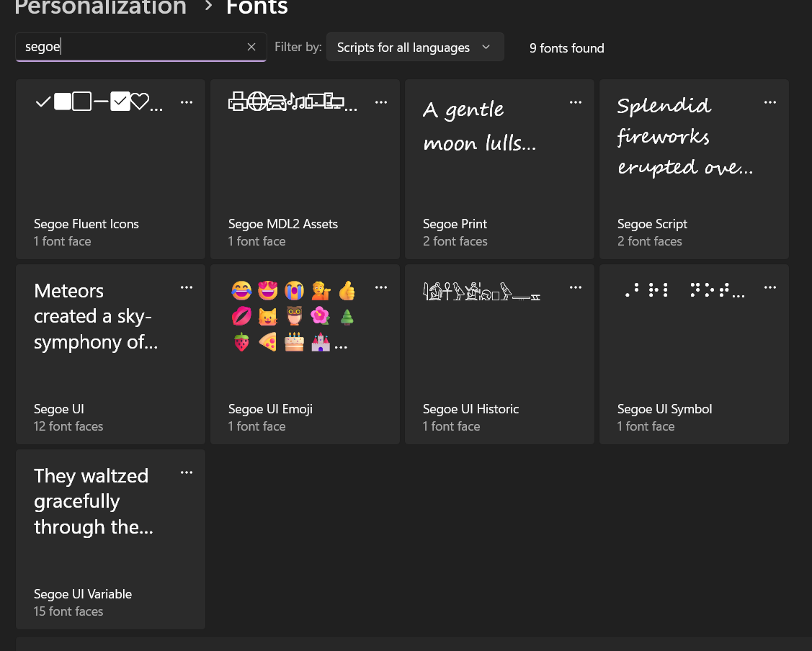
Task: Open more options for Segoe Print
Action: pos(576,102)
